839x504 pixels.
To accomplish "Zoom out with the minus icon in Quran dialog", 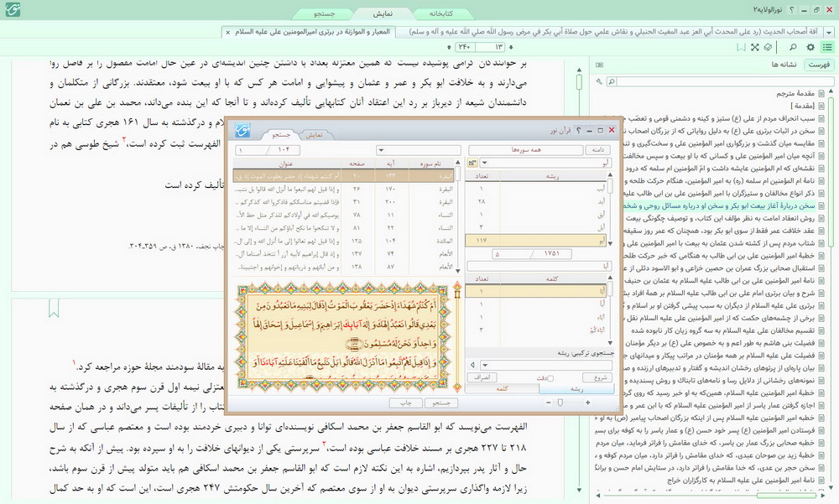I will (548, 403).
